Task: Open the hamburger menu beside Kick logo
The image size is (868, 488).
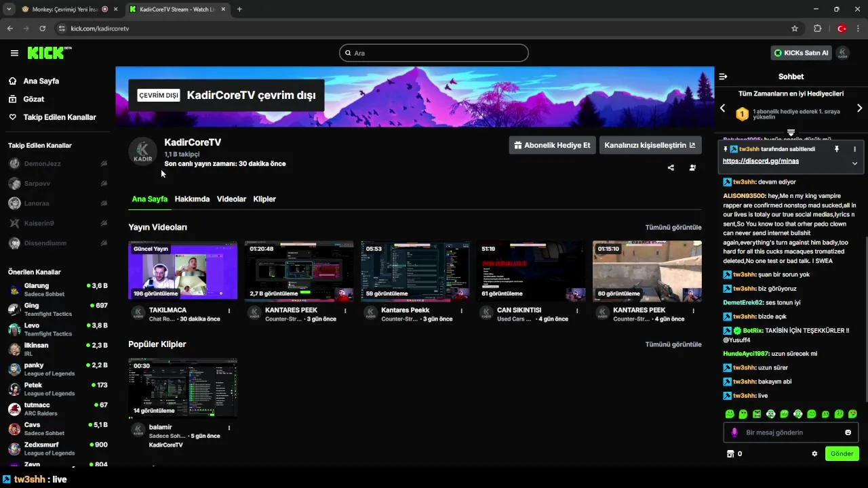Action: point(14,53)
